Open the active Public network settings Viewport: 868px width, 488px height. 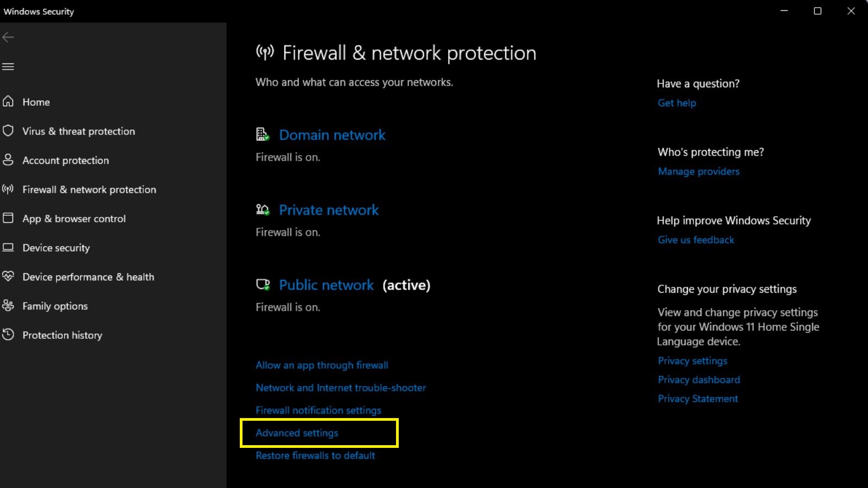click(x=326, y=285)
